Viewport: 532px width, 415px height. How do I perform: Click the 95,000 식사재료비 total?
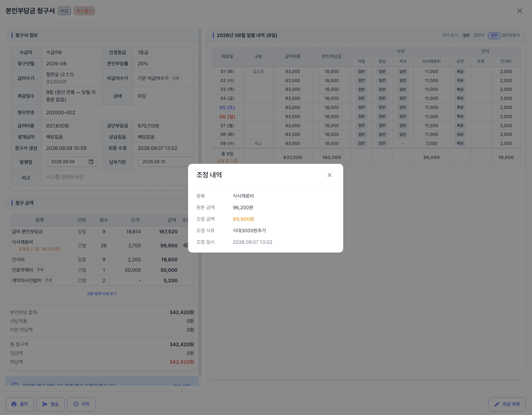click(431, 158)
